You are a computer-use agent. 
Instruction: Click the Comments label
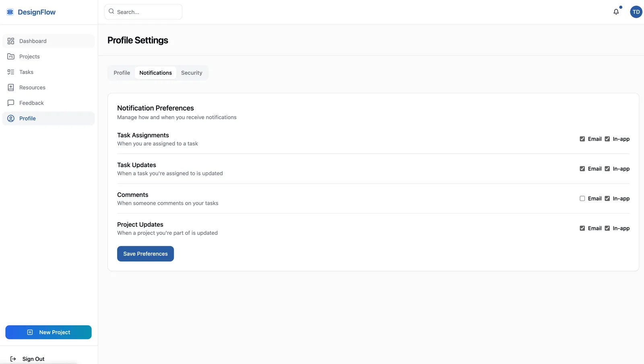(x=133, y=195)
